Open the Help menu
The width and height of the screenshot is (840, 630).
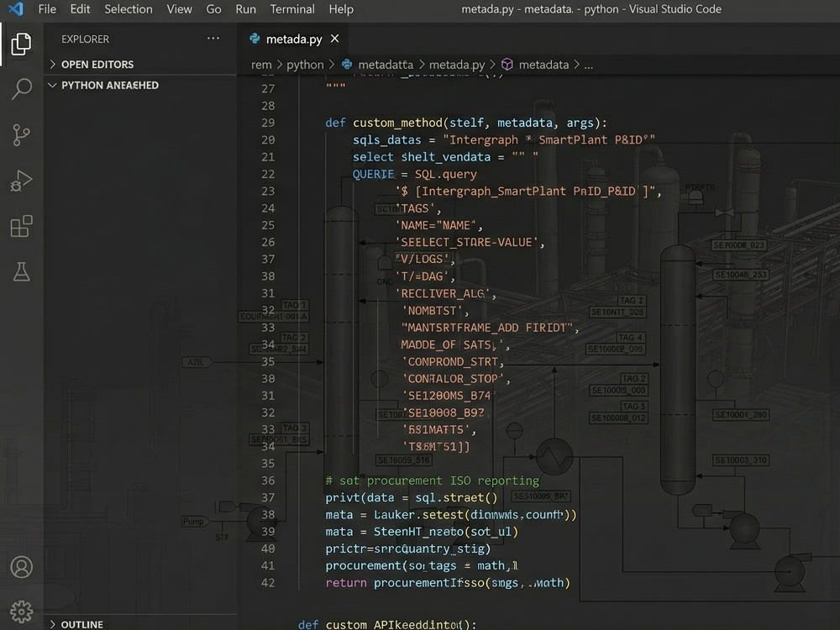(x=341, y=9)
